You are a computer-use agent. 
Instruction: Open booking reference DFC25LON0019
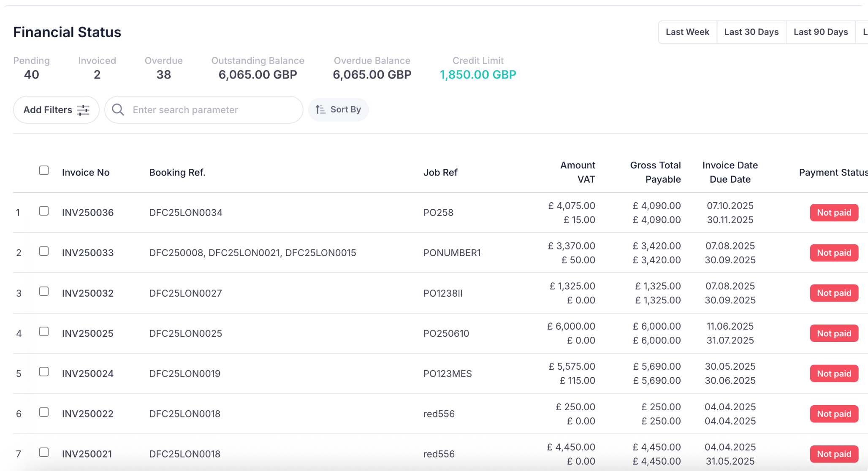(x=185, y=374)
